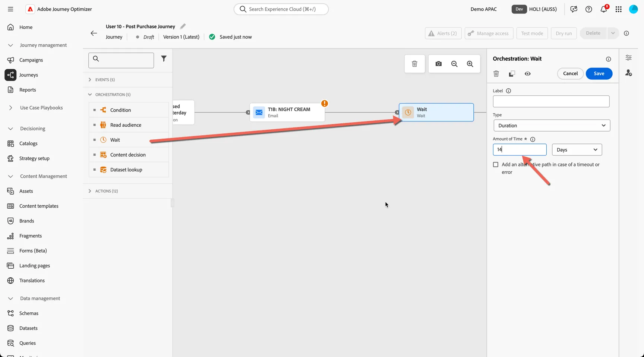Screen dimensions: 644x357
Task: Click the canvas trash delete icon
Action: [414, 64]
